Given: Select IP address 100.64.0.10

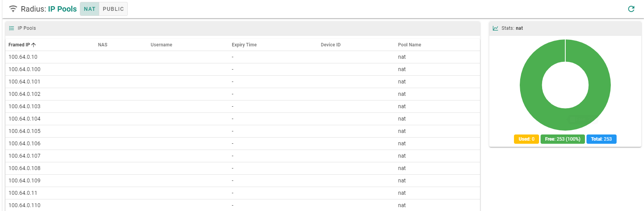Looking at the screenshot, I should (x=23, y=57).
